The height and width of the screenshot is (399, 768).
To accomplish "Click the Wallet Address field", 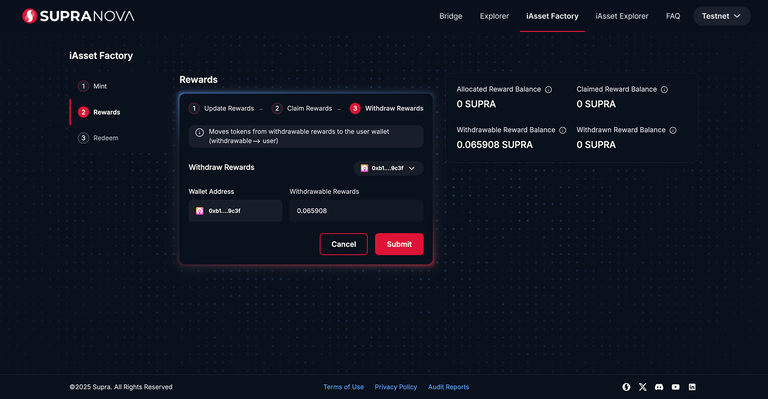I will point(235,211).
